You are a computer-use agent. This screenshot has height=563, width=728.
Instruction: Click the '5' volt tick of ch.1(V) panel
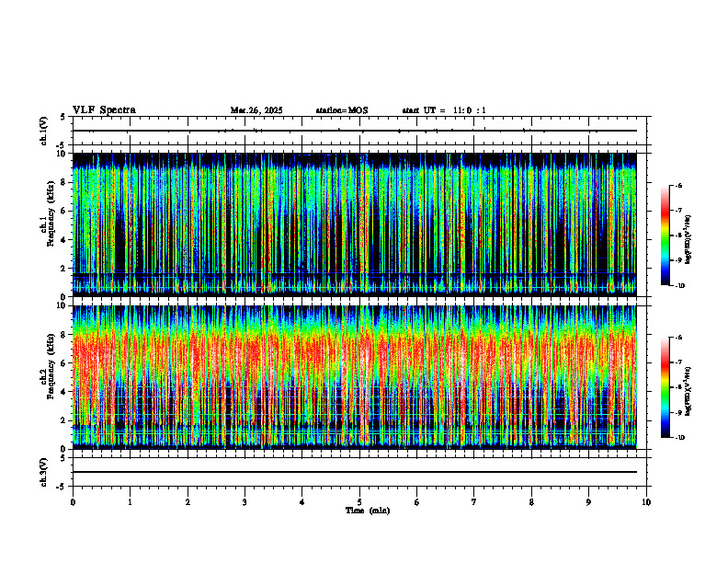point(62,117)
